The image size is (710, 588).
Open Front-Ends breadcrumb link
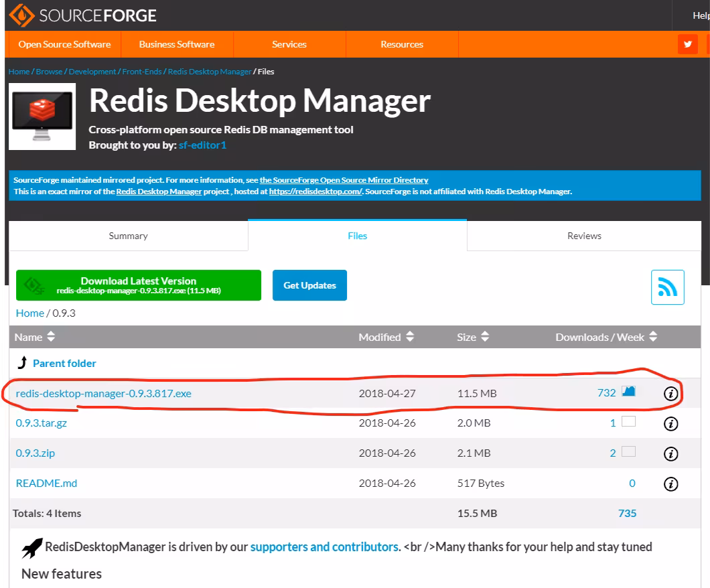click(142, 72)
